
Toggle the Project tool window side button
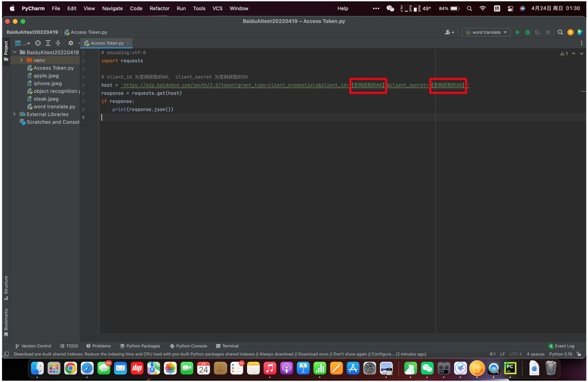(6, 51)
